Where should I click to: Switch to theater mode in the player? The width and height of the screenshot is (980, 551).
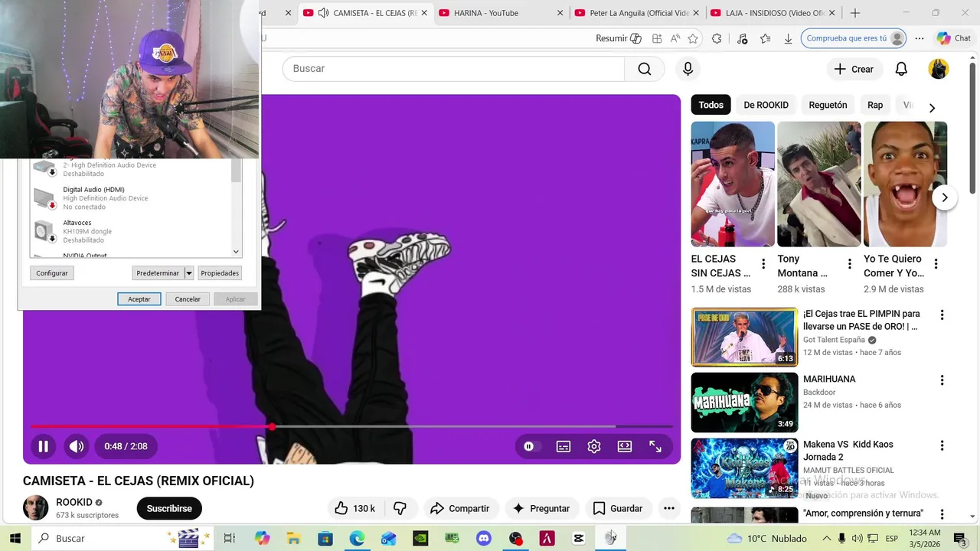click(x=625, y=446)
